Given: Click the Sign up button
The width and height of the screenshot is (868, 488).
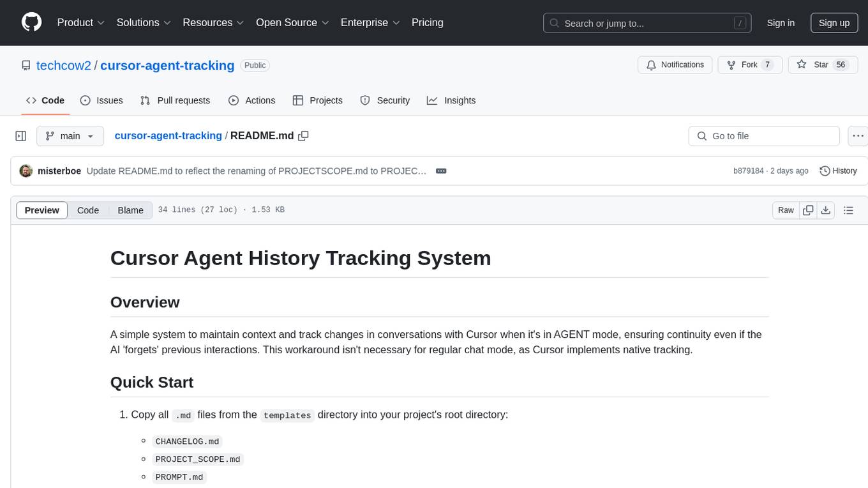Looking at the screenshot, I should click(834, 23).
